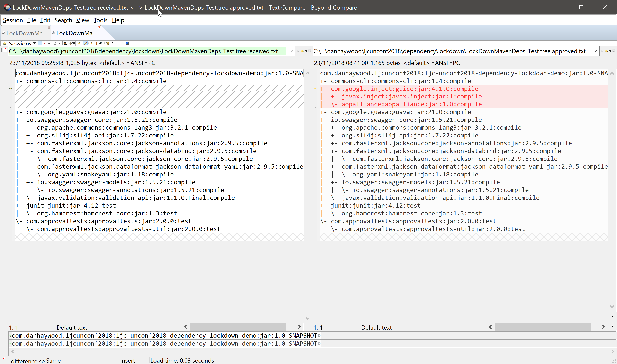Click the Home session icon
617x364 pixels.
coord(4,43)
